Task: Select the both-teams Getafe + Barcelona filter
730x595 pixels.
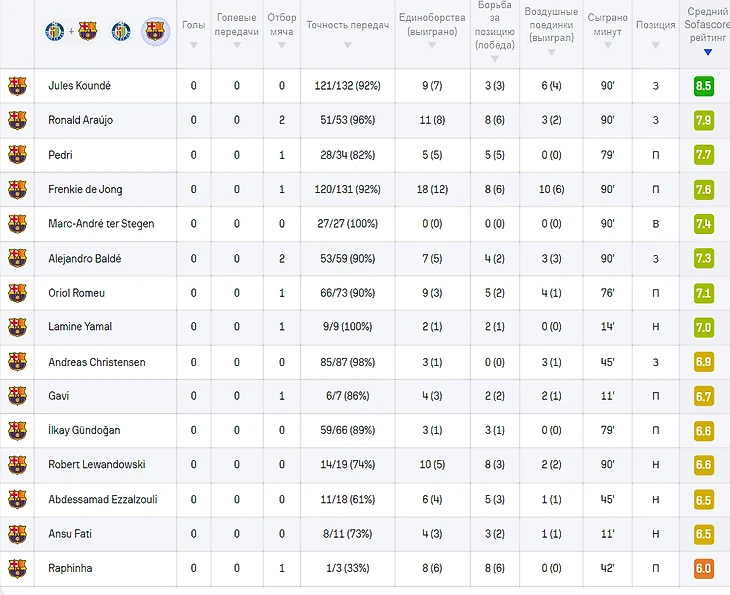Action: [70, 31]
